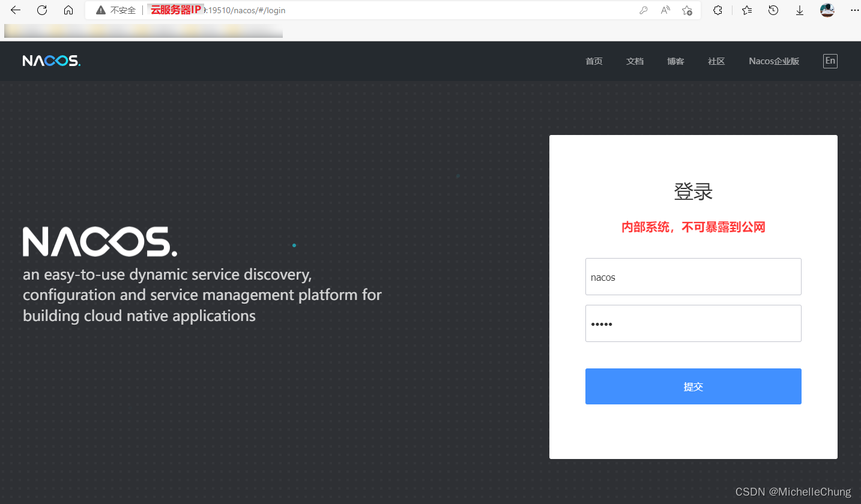861x504 pixels.
Task: Click the password input field
Action: point(693,323)
